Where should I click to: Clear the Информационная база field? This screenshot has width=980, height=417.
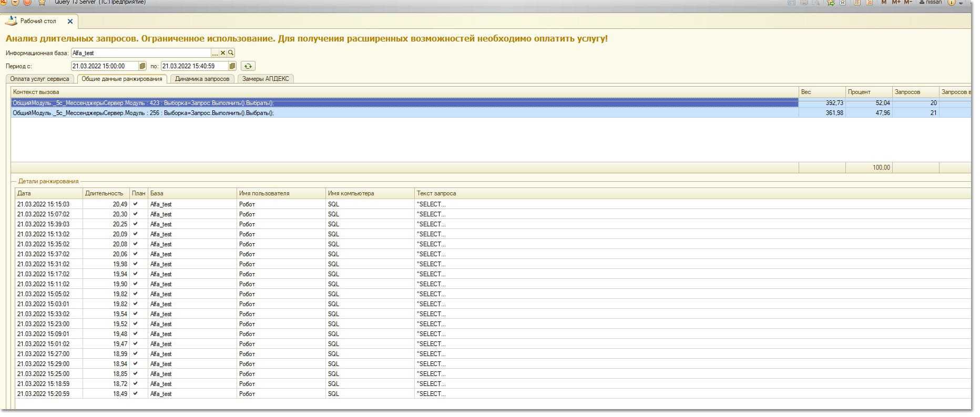point(222,53)
